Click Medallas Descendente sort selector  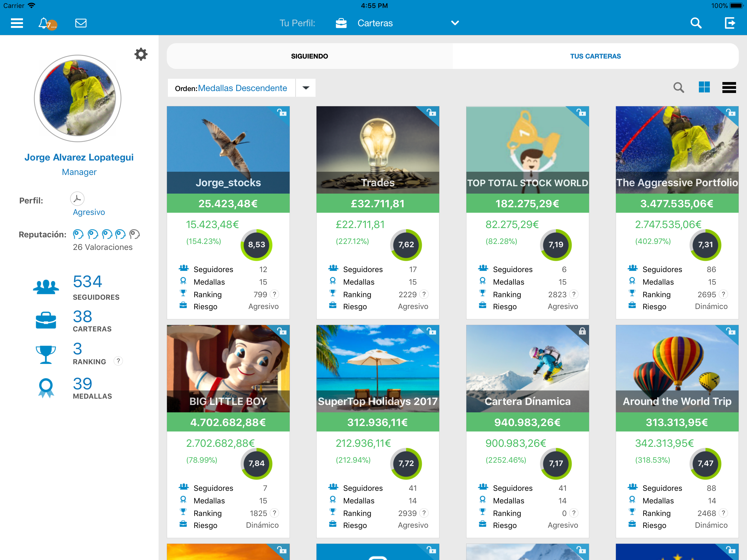coord(242,88)
